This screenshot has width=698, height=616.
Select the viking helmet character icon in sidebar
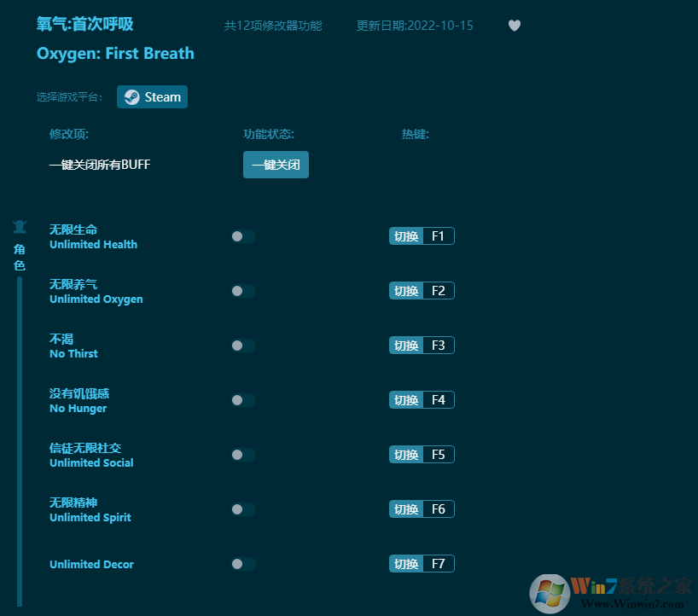19,225
